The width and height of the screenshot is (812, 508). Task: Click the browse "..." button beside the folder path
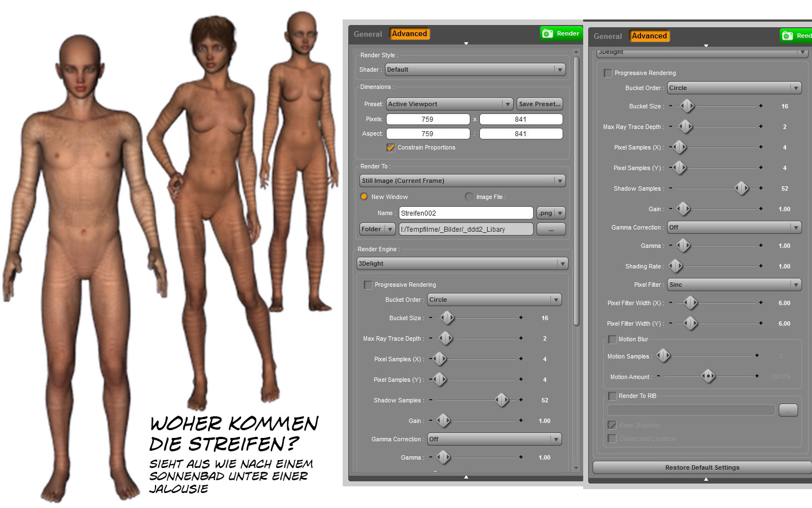tap(551, 229)
